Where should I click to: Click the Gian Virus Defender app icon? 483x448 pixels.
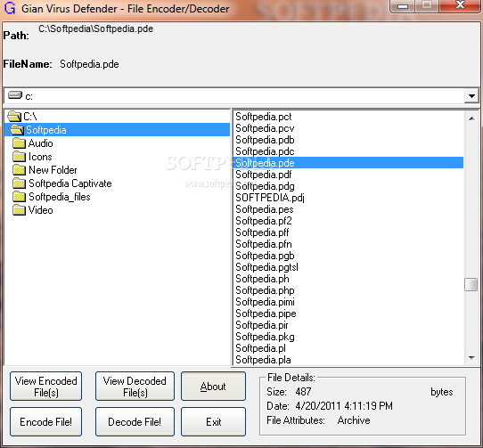click(x=10, y=8)
